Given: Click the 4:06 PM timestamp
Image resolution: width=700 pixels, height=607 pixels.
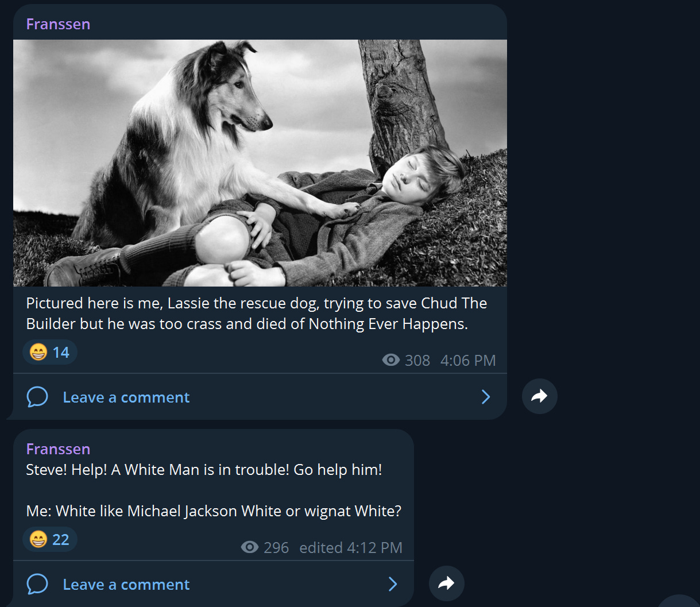Looking at the screenshot, I should (x=468, y=361).
